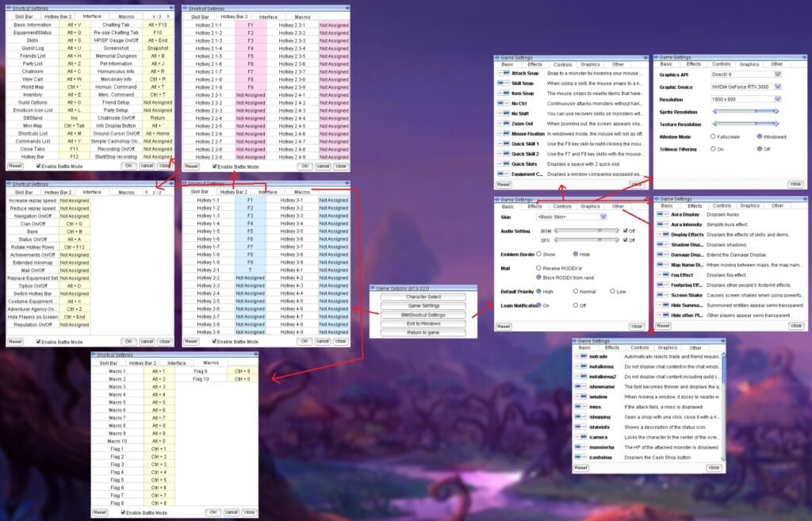
Task: Open the Skin dropdown
Action: 603,216
